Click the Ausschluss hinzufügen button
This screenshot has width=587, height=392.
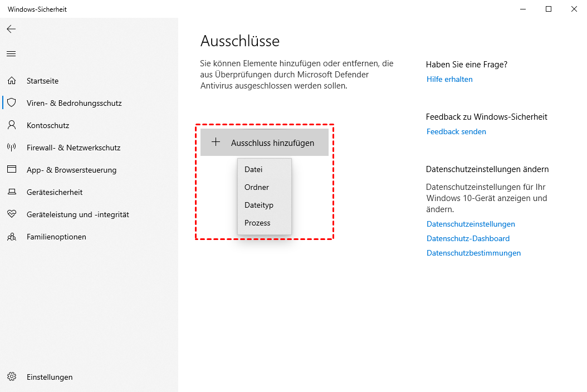265,143
